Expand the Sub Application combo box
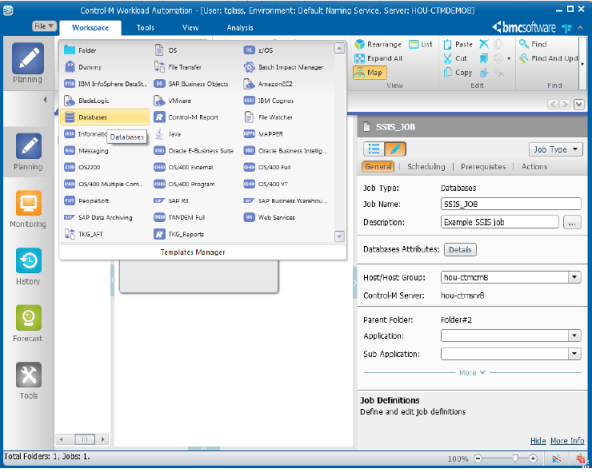 click(575, 353)
